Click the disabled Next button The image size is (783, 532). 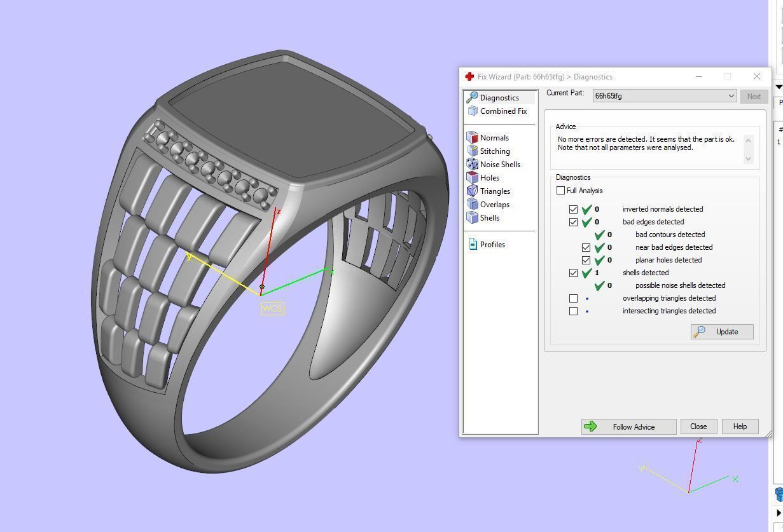(x=754, y=96)
